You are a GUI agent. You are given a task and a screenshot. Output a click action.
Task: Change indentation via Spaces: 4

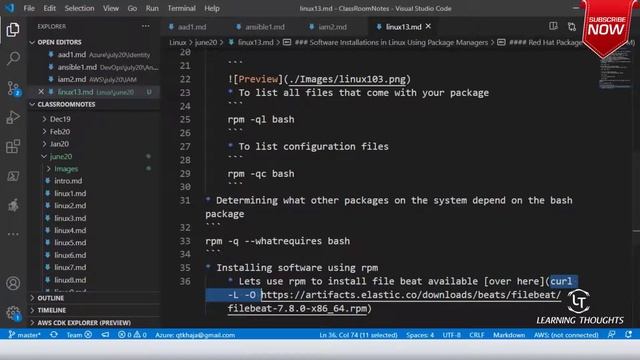click(x=420, y=335)
